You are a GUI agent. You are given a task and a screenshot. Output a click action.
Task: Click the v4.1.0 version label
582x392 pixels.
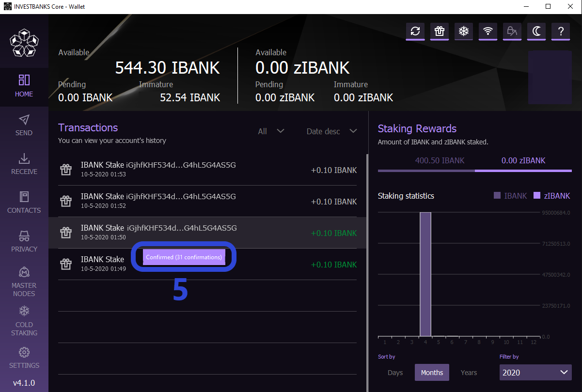tap(24, 383)
